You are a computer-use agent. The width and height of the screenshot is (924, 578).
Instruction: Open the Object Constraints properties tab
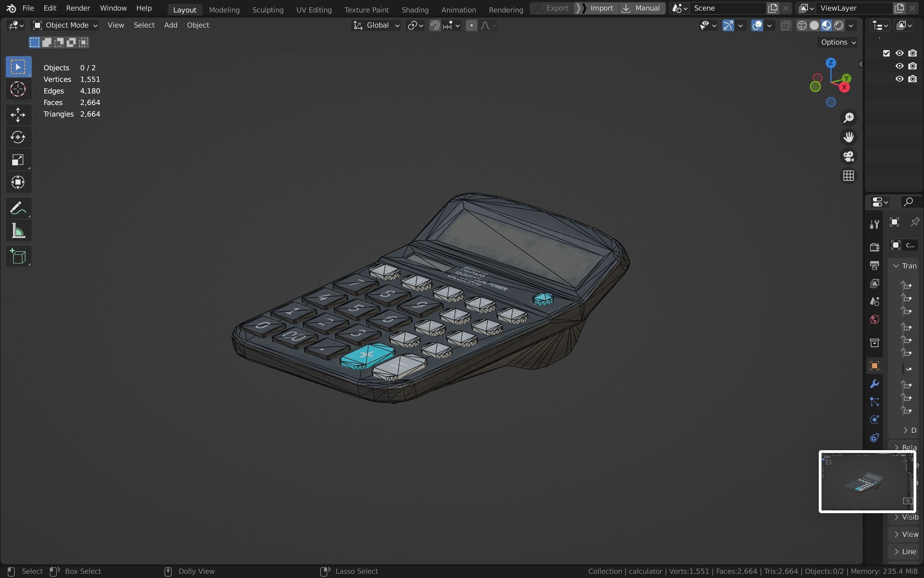874,438
